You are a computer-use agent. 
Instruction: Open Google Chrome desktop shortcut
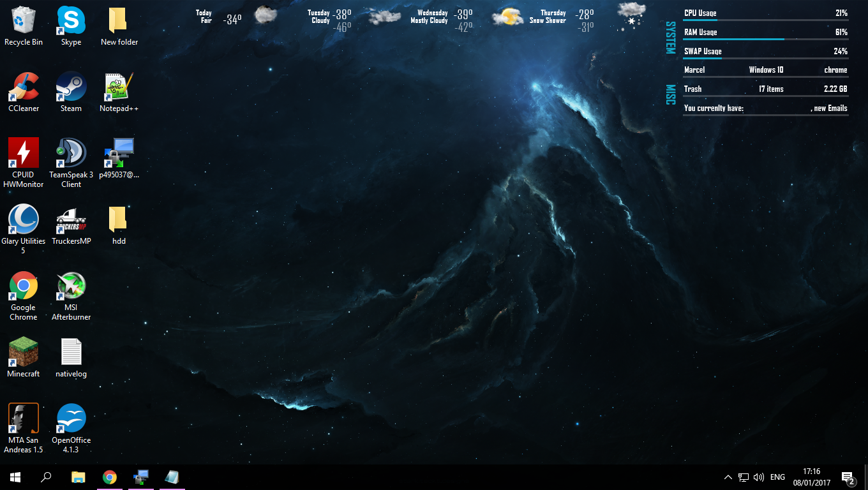tap(24, 296)
